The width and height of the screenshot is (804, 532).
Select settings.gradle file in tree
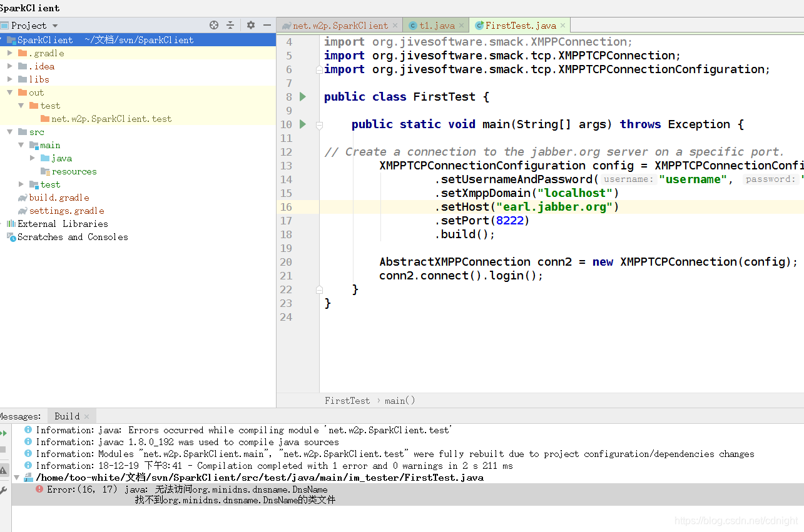pos(66,211)
